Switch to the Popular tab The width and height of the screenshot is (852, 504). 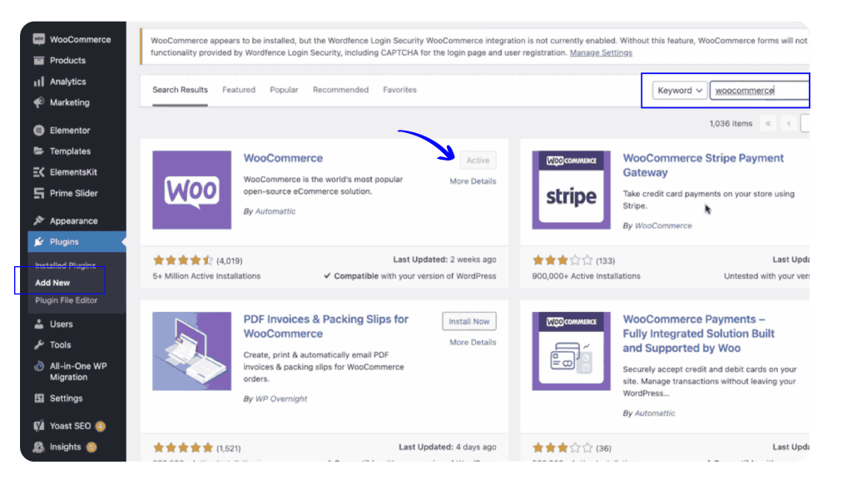click(284, 90)
